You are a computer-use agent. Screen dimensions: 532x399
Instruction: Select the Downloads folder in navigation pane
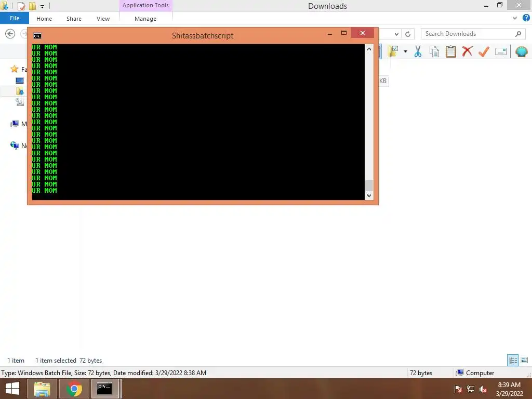[20, 91]
